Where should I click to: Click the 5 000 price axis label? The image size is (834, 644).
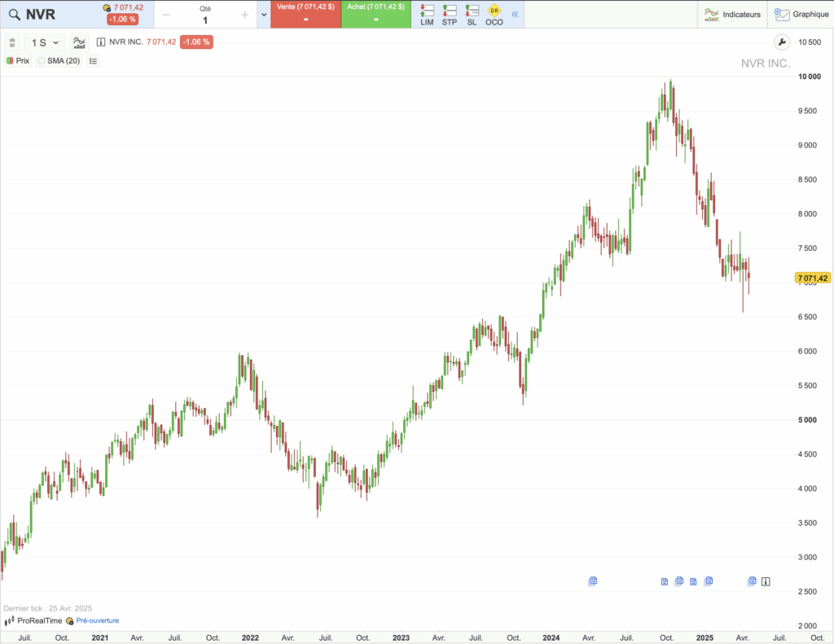[x=807, y=420]
